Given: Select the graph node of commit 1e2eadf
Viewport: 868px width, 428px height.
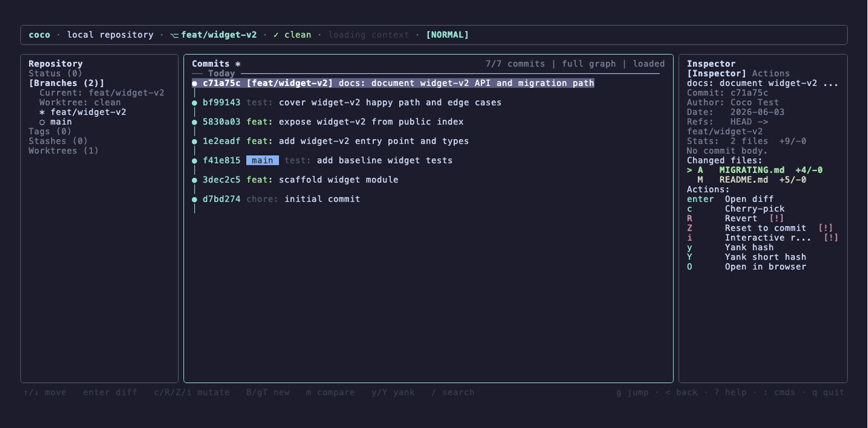Looking at the screenshot, I should (x=195, y=142).
